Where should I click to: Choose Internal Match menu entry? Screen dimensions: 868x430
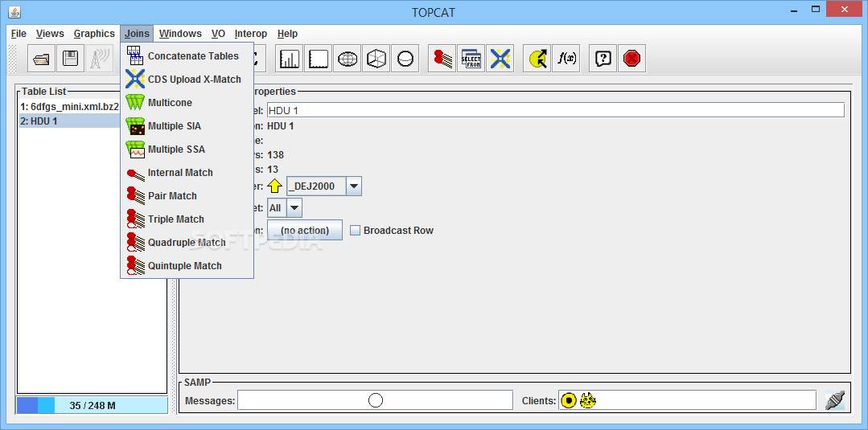[x=187, y=172]
